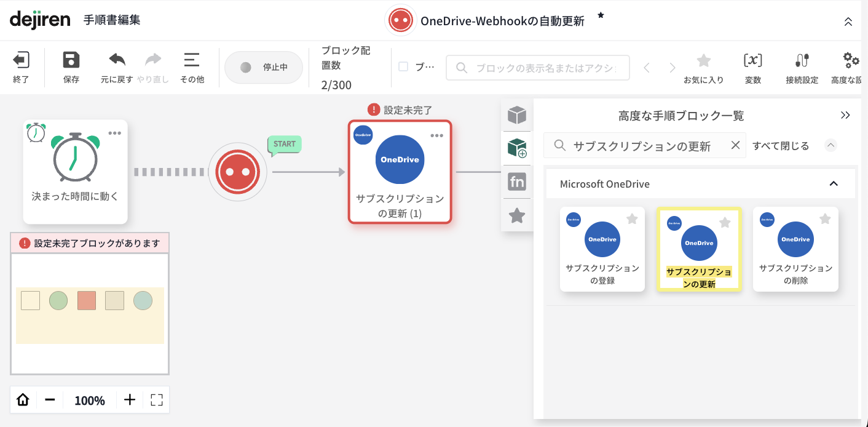Open the その他 menu
The height and width of the screenshot is (427, 868).
point(192,60)
